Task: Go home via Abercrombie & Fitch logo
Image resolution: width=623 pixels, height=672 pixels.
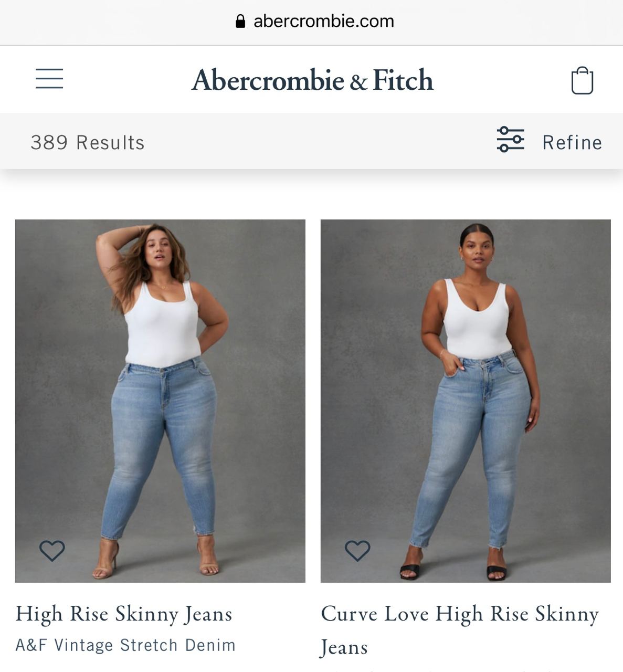Action: (312, 80)
